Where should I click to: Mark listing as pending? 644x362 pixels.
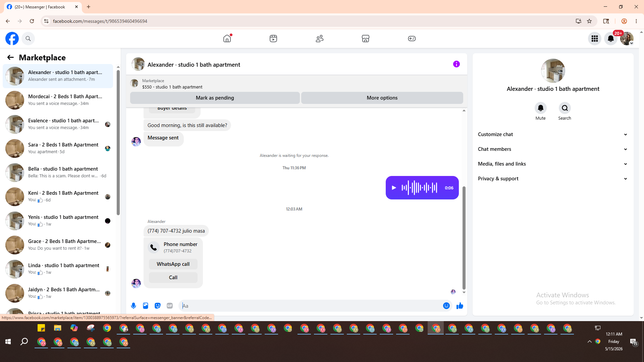coord(215,98)
